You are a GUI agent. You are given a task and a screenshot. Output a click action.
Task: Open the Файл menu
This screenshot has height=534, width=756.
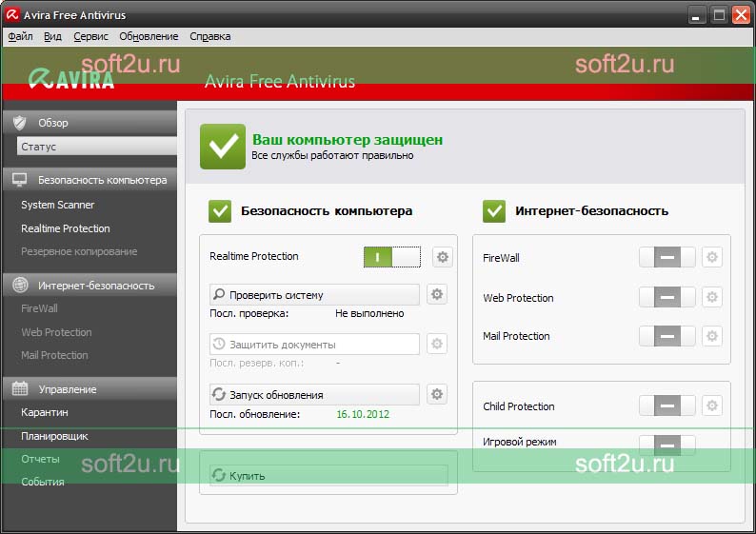[x=20, y=36]
